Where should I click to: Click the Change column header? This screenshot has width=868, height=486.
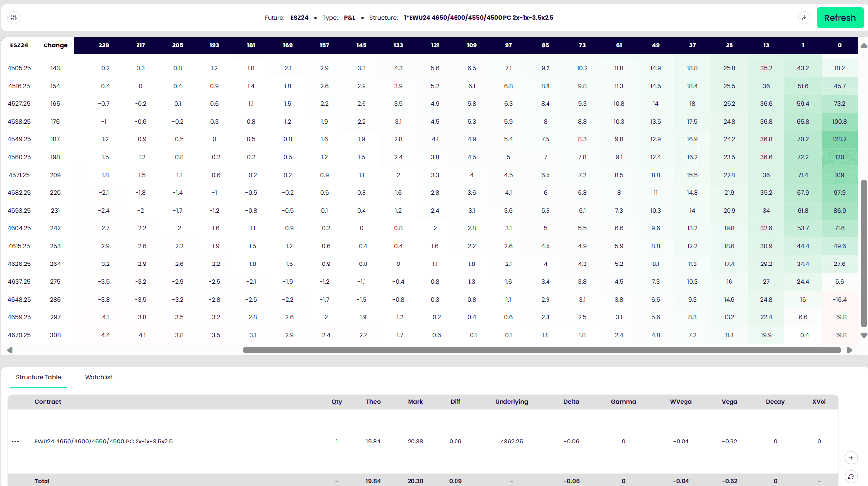tap(55, 45)
